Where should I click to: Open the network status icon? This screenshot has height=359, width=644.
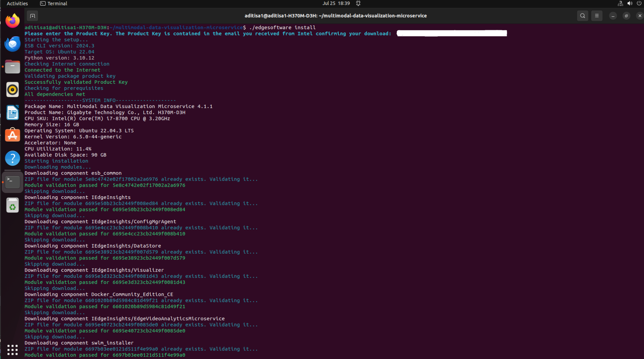620,3
